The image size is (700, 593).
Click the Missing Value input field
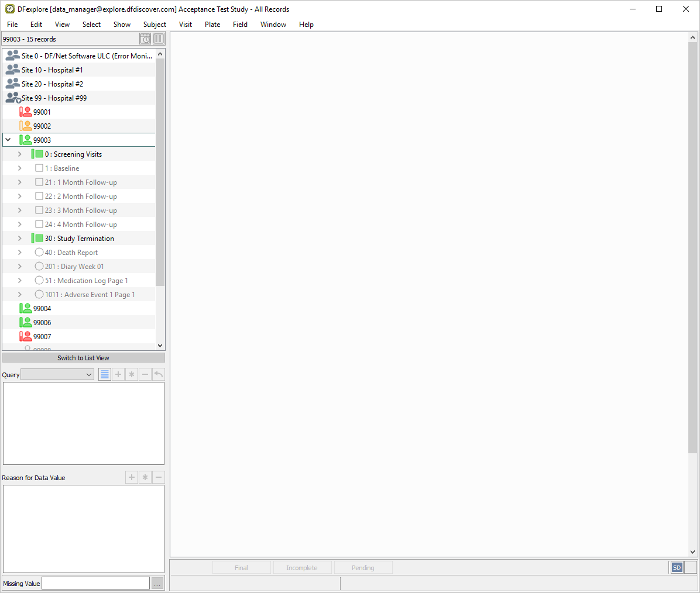pyautogui.click(x=95, y=583)
